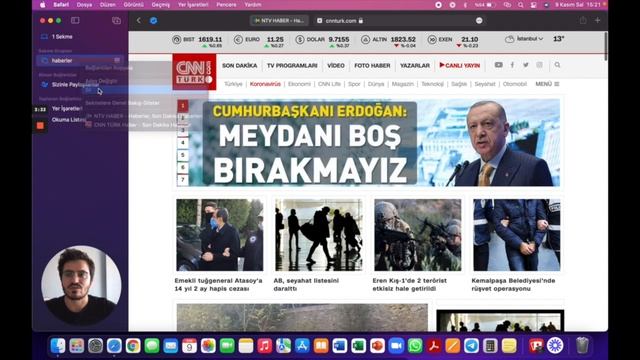This screenshot has width=640, height=360.
Task: Open Kemalpaşa Belediyesi rüşvet operasyonu article
Action: coord(513,284)
